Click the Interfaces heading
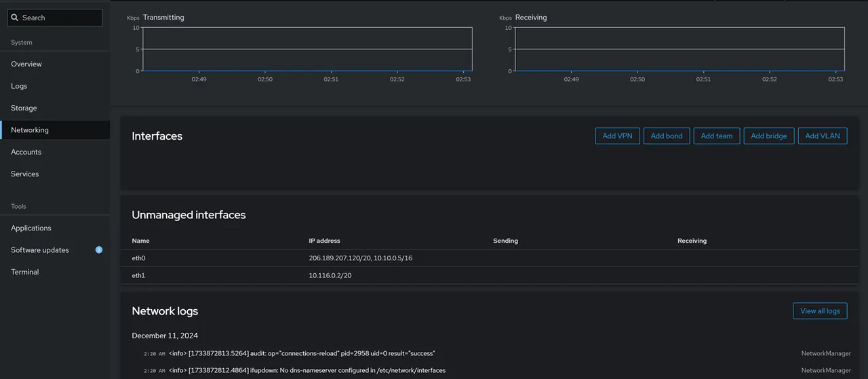Image resolution: width=868 pixels, height=379 pixels. 157,136
